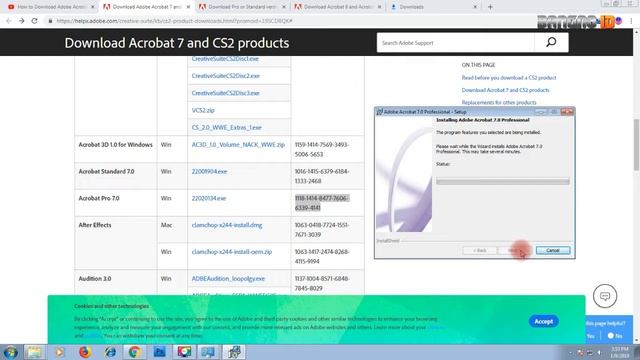The width and height of the screenshot is (640, 360).
Task: Download CreativeSuiteCS2Disc3.exe
Action: pos(225,93)
